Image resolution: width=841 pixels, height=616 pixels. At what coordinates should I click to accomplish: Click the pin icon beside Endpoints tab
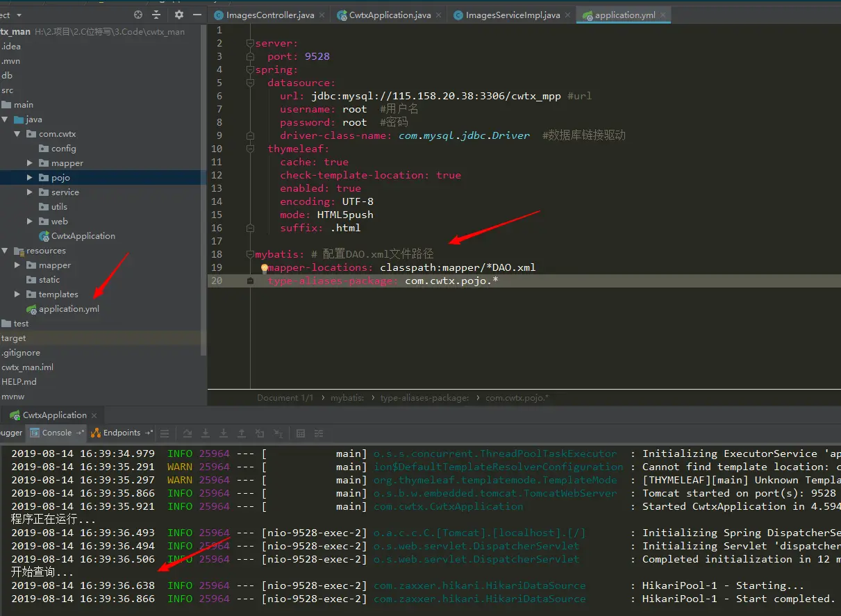149,433
